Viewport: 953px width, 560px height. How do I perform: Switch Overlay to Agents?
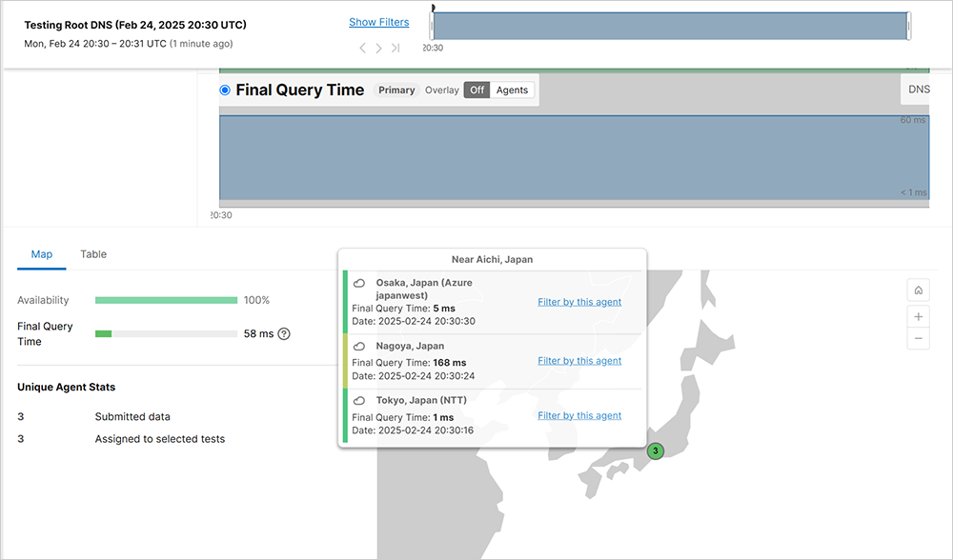[512, 90]
